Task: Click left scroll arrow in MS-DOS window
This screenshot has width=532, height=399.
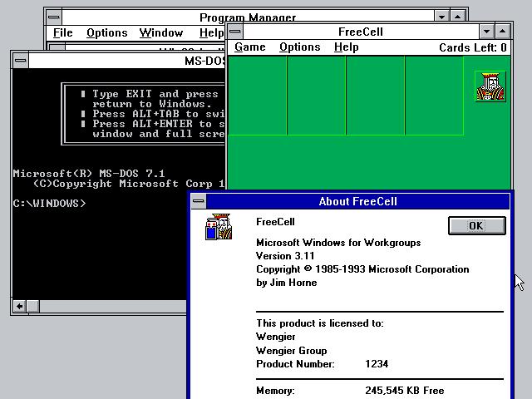Action: point(19,307)
